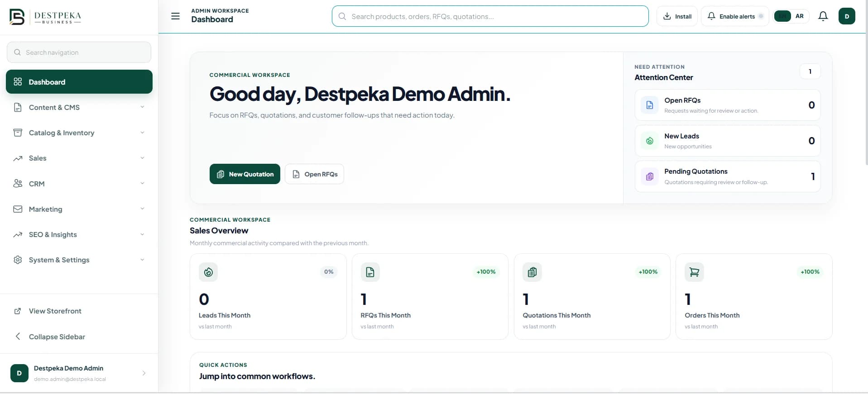Open the Pending Quotations attention card
Image resolution: width=868 pixels, height=394 pixels.
(728, 176)
